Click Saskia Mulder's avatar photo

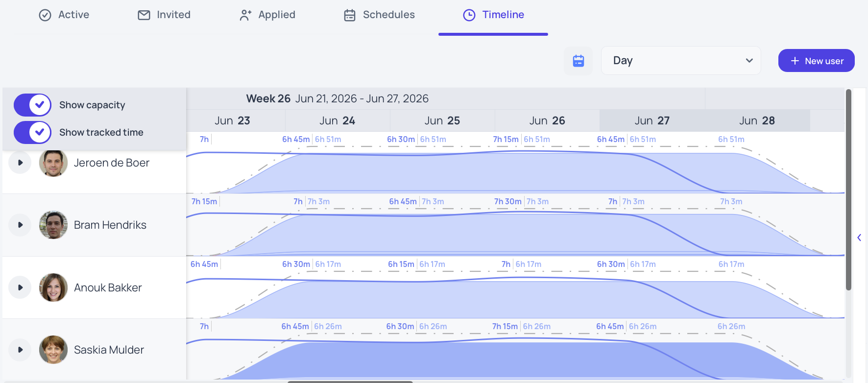(53, 350)
